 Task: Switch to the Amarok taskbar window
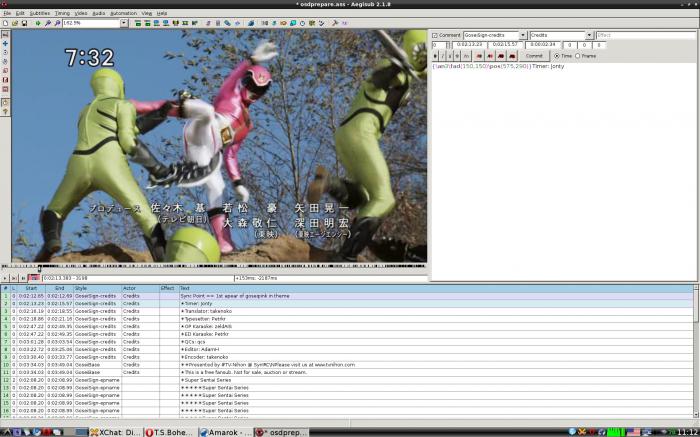click(x=225, y=432)
